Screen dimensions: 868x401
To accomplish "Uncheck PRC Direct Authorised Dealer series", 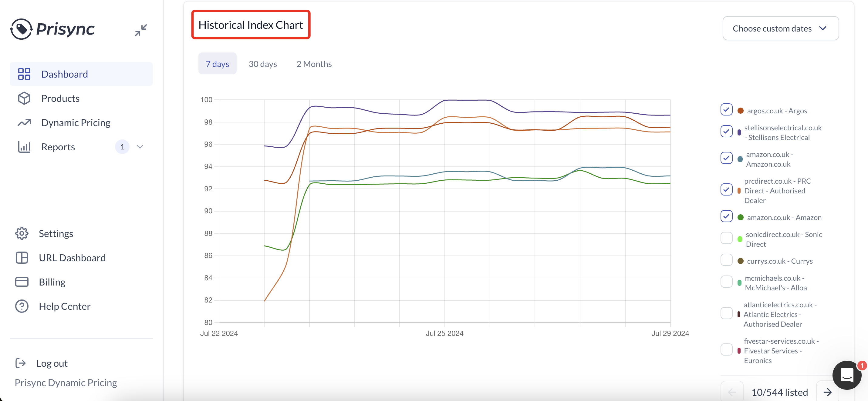I will click(727, 189).
